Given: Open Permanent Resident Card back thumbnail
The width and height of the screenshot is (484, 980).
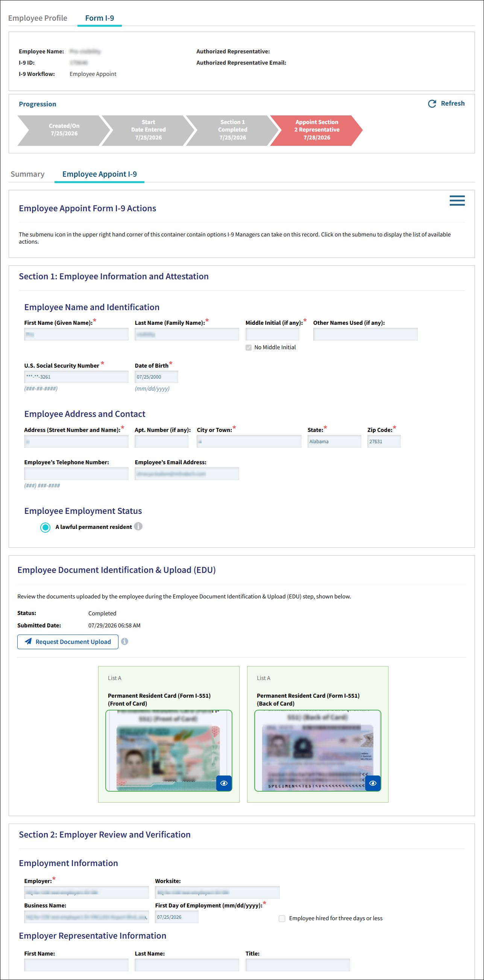Looking at the screenshot, I should click(317, 751).
